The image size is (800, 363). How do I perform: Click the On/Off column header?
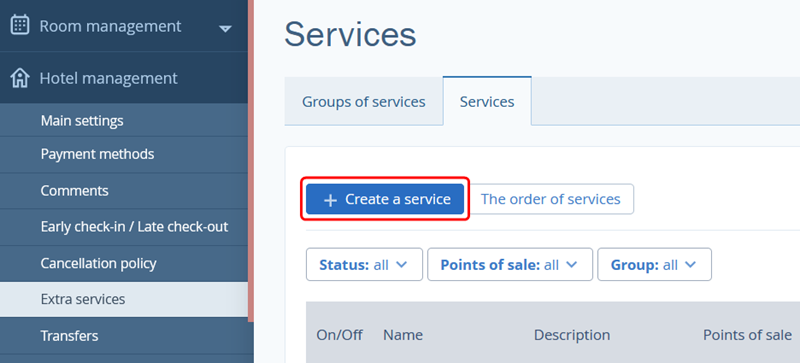point(340,335)
